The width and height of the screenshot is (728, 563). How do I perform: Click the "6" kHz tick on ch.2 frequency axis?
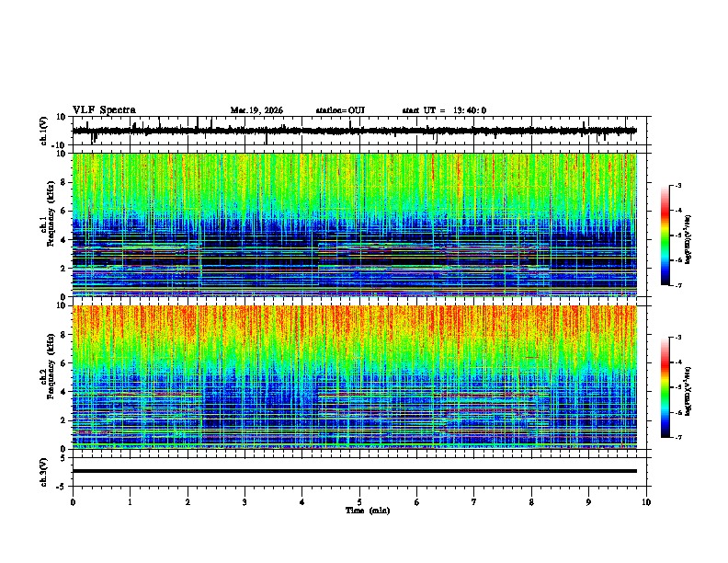63,363
